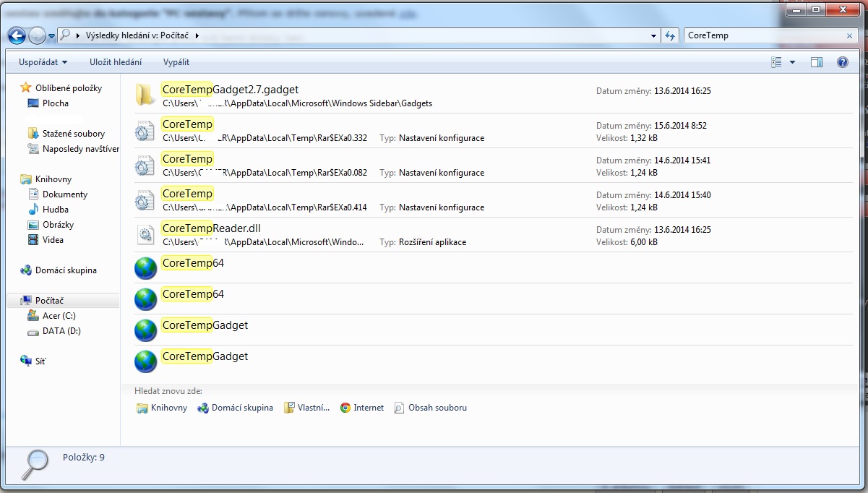The image size is (868, 493).
Task: Click Obsah souboru search option
Action: (x=431, y=408)
